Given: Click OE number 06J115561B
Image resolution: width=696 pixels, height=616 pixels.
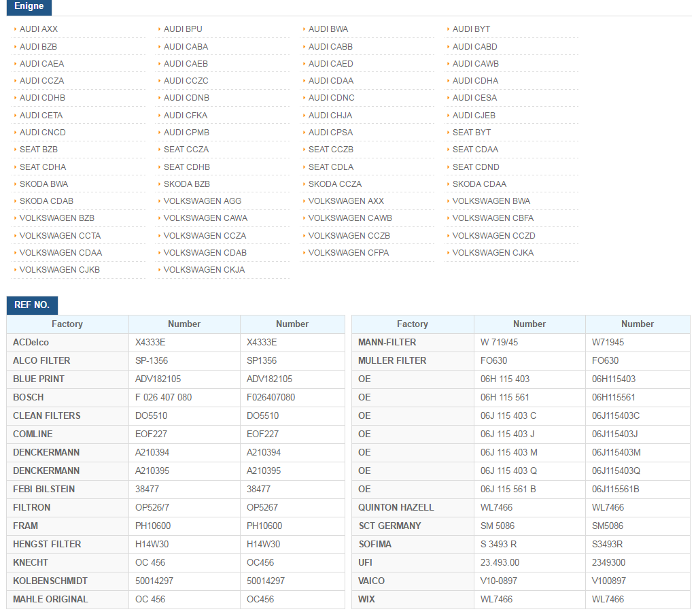Looking at the screenshot, I should click(x=615, y=489).
